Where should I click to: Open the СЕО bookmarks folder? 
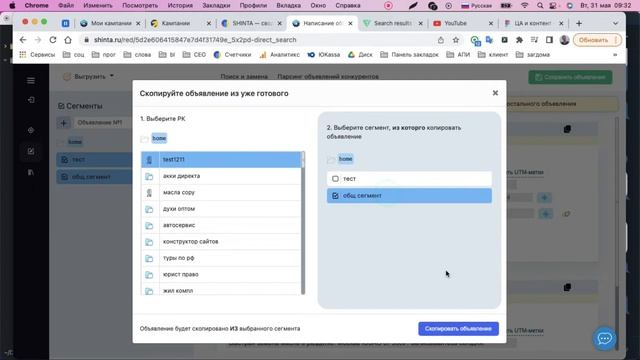coord(194,54)
